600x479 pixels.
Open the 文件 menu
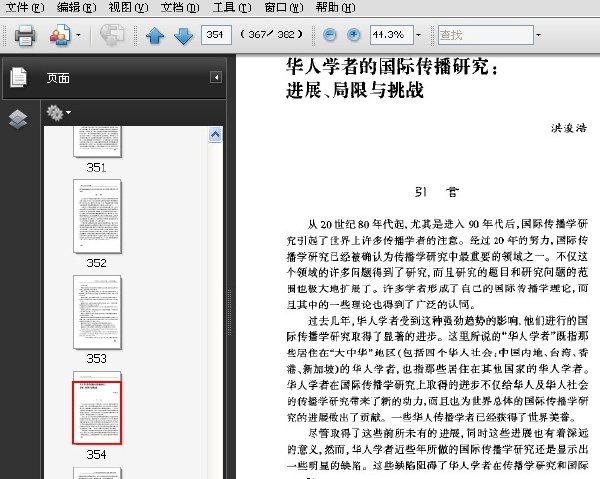pyautogui.click(x=25, y=7)
